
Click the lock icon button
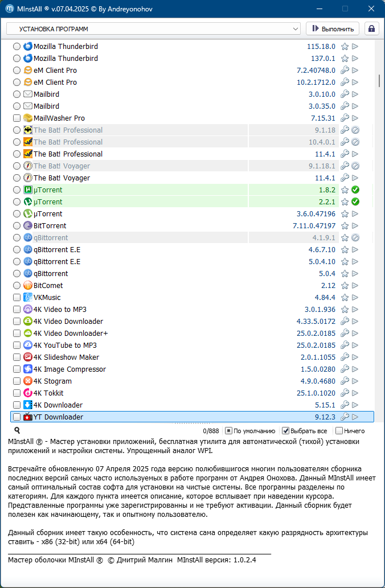point(371,29)
